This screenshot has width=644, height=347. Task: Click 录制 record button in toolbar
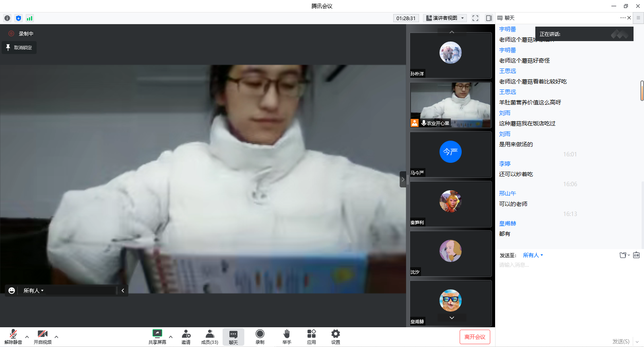260,337
